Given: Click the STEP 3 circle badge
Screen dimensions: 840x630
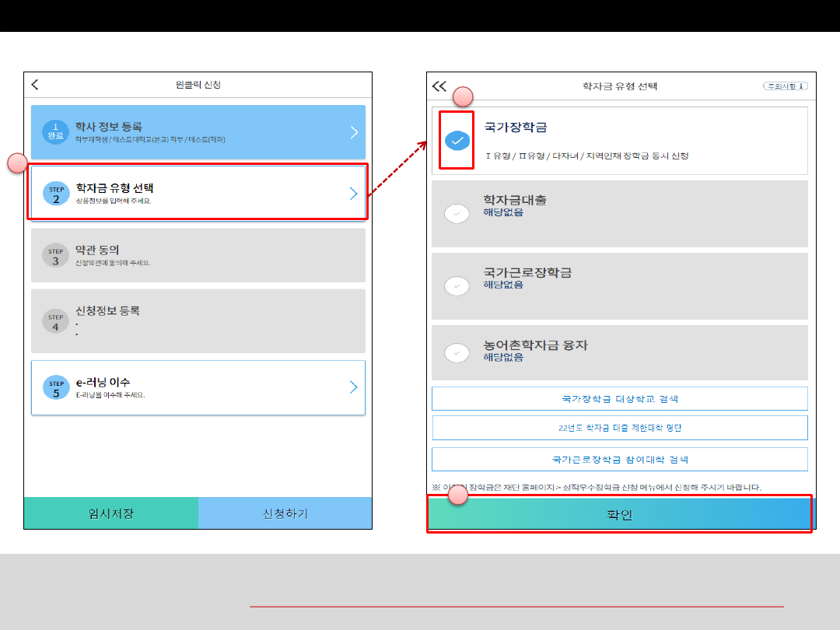Looking at the screenshot, I should 56,256.
